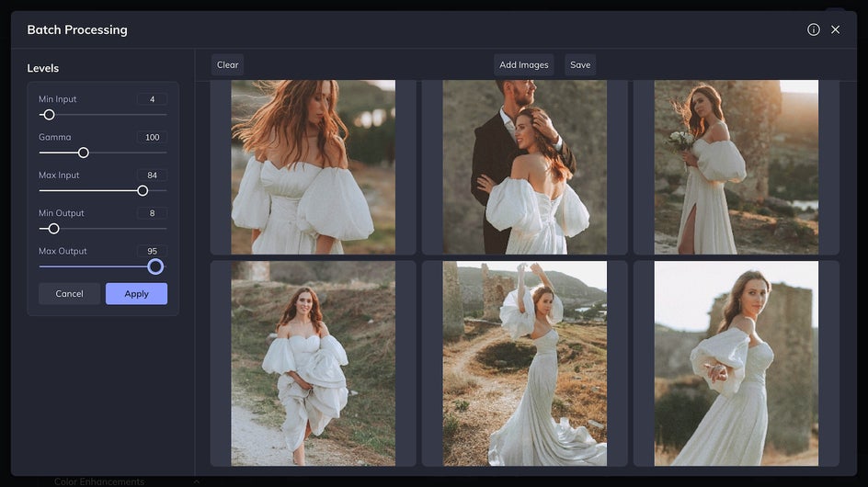Edit the Gamma value field showing 100
Viewport: 868px width, 487px height.
tap(153, 137)
